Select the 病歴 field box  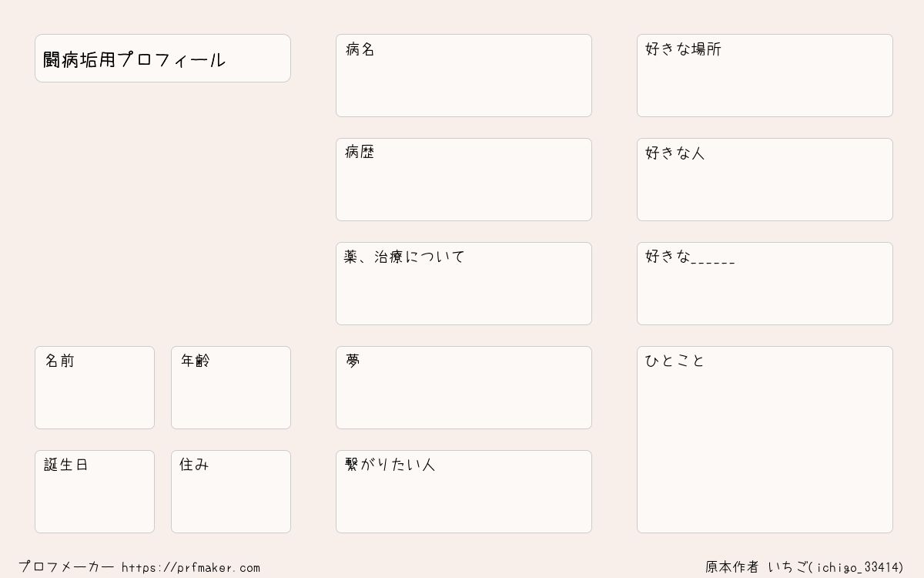coord(464,180)
